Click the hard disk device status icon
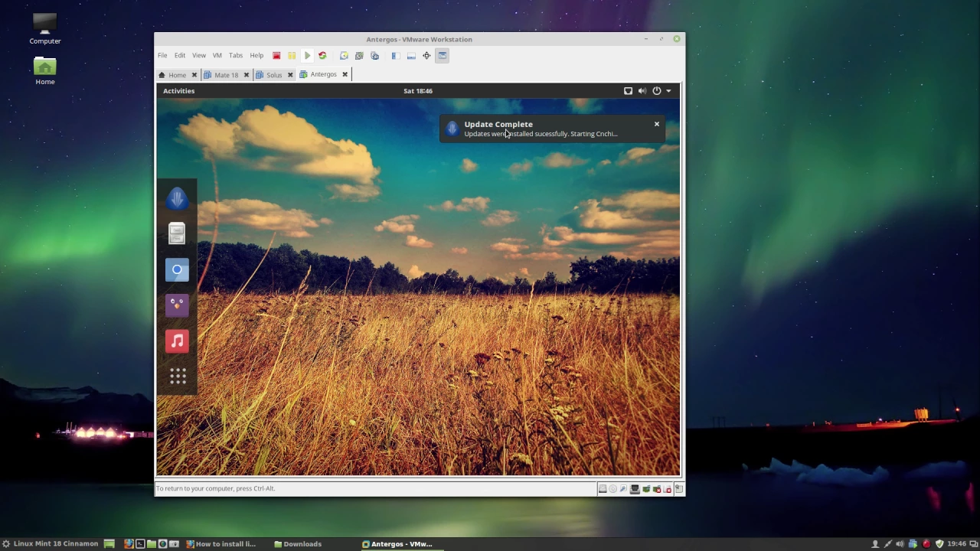980x551 pixels. tap(603, 489)
